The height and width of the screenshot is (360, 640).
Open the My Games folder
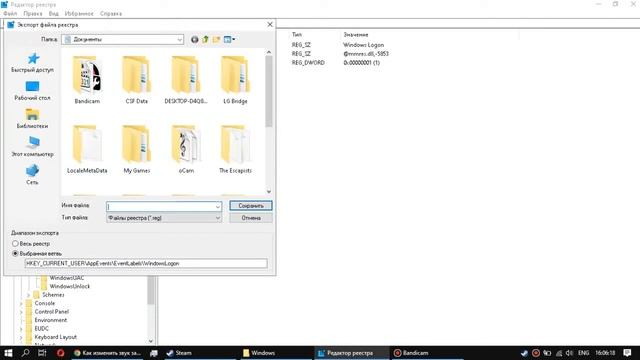click(136, 149)
